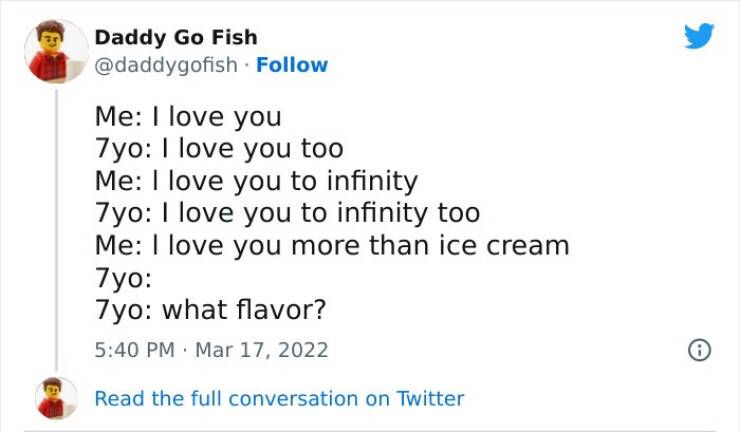
Task: Click the @daddygofish handle
Action: (x=167, y=65)
